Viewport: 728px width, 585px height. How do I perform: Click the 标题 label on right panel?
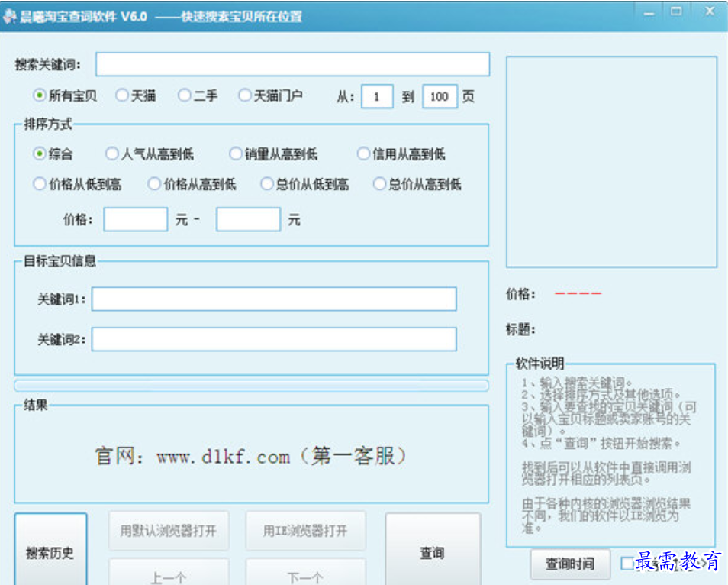click(520, 329)
